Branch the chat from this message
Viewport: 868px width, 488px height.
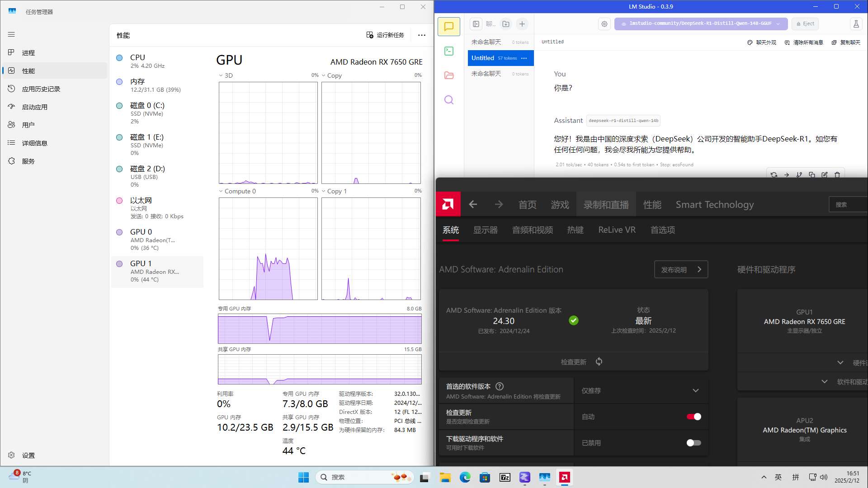(799, 175)
